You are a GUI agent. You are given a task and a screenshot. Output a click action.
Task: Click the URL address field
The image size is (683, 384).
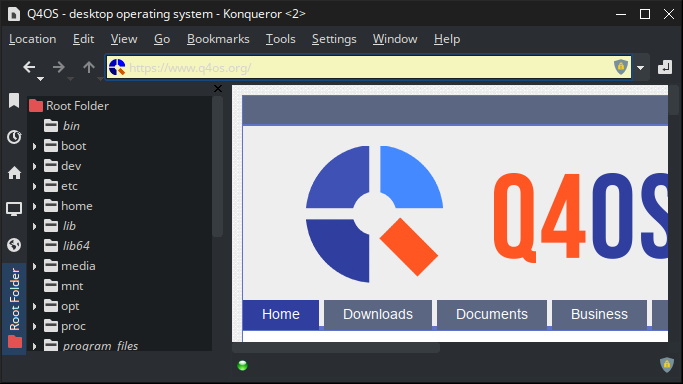(x=369, y=67)
